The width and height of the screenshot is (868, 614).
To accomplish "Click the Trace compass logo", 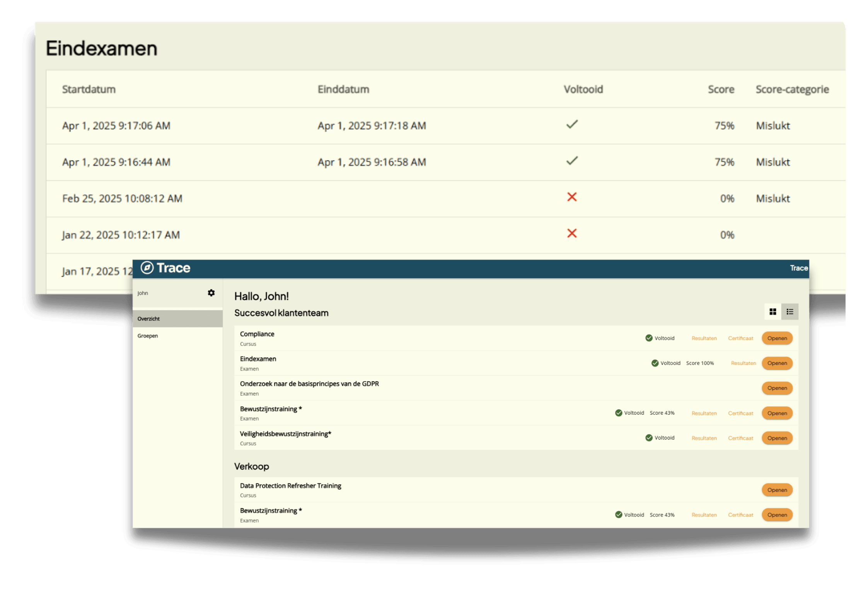I will tap(147, 268).
